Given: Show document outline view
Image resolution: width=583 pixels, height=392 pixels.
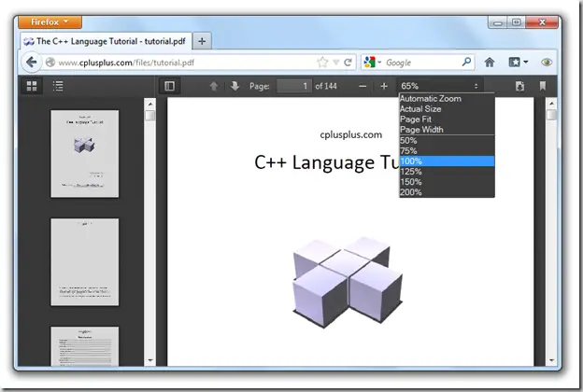Looking at the screenshot, I should [58, 86].
